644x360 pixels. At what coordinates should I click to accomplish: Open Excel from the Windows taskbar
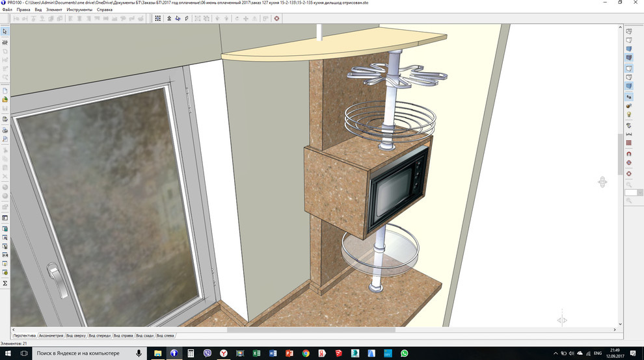(x=256, y=353)
